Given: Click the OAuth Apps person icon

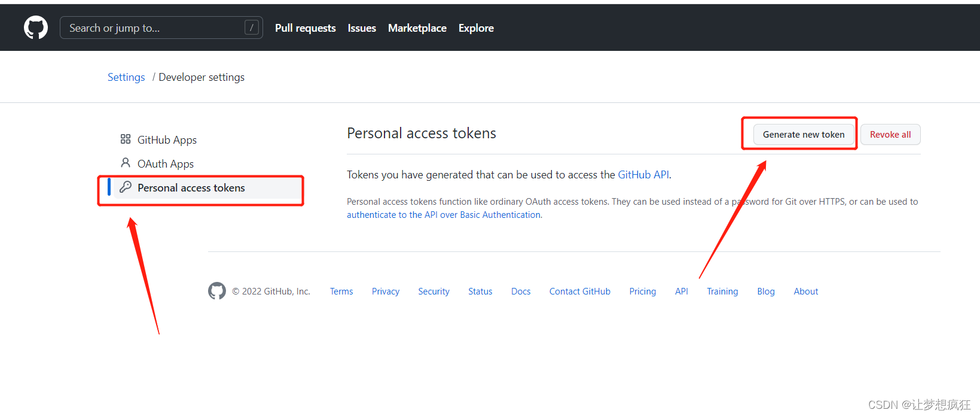Looking at the screenshot, I should (x=126, y=163).
